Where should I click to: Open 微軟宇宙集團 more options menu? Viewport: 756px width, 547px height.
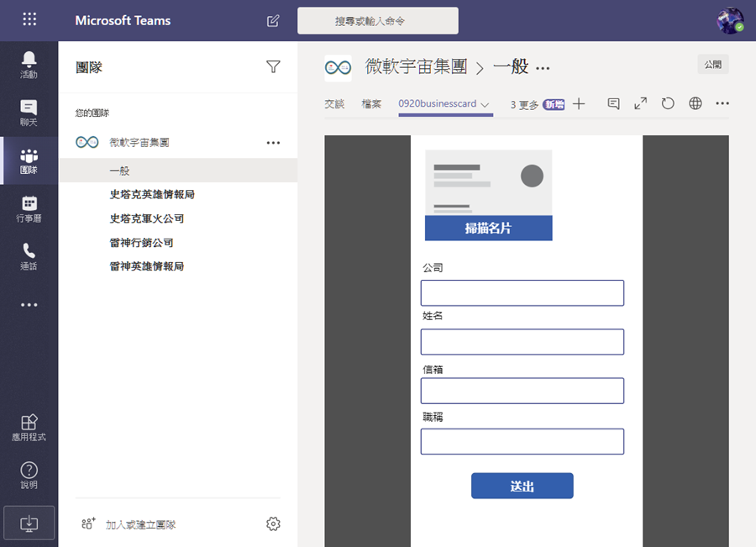tap(272, 143)
